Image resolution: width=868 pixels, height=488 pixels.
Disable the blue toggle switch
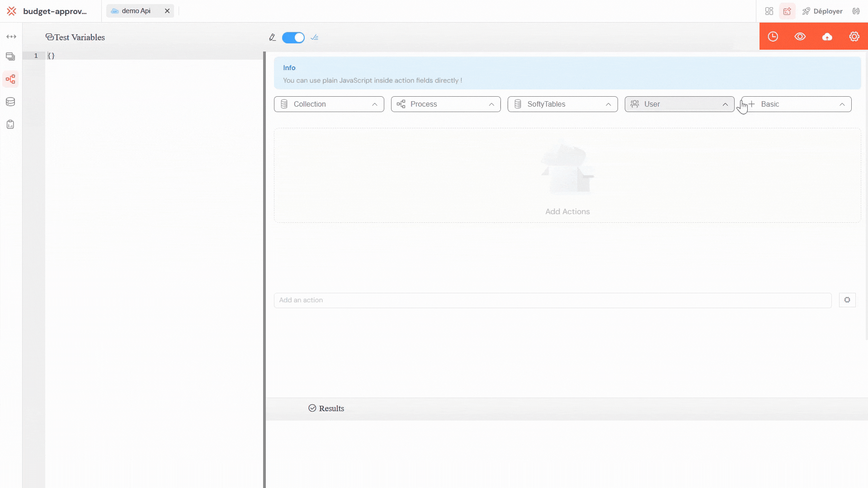(x=293, y=38)
